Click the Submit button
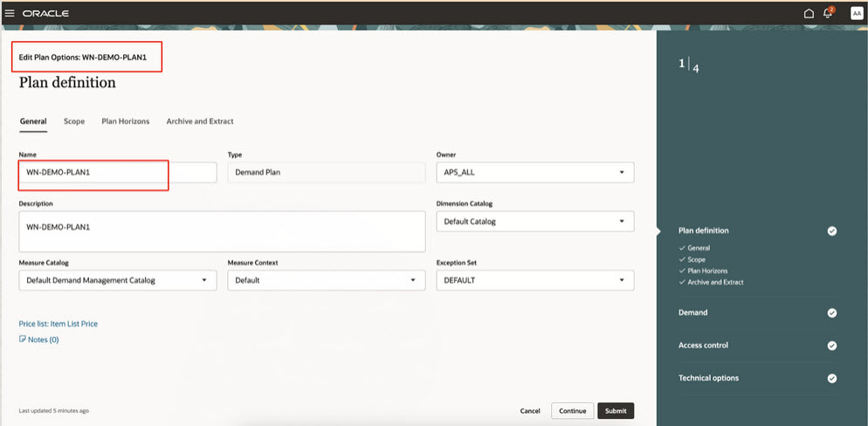The image size is (868, 426). tap(616, 411)
